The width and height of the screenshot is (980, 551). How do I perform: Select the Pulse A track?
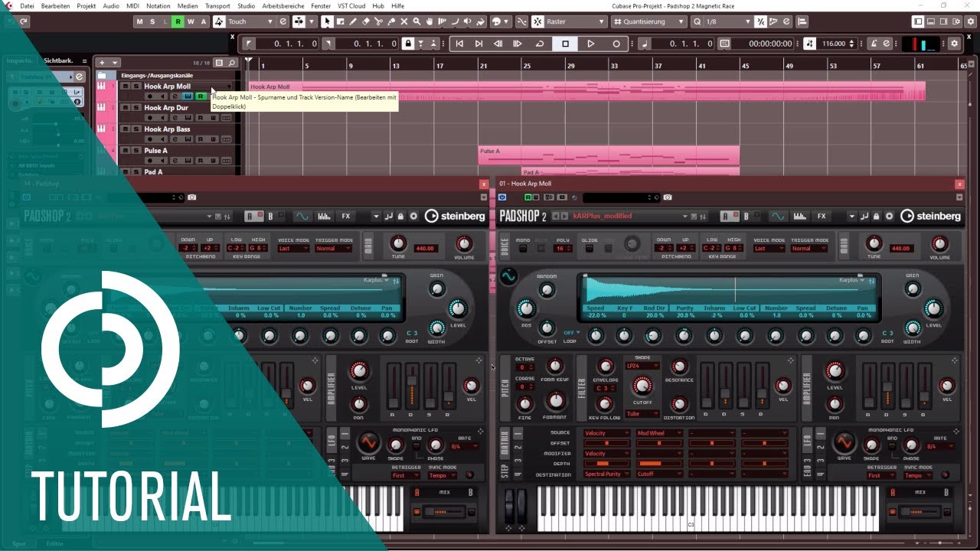point(155,151)
